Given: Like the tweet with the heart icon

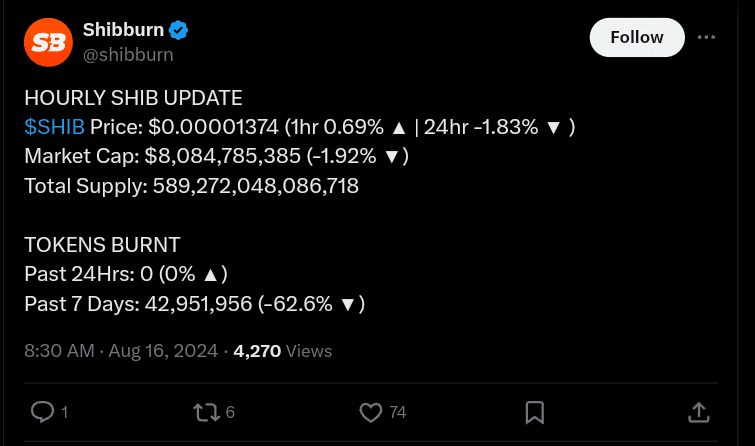Looking at the screenshot, I should point(370,412).
